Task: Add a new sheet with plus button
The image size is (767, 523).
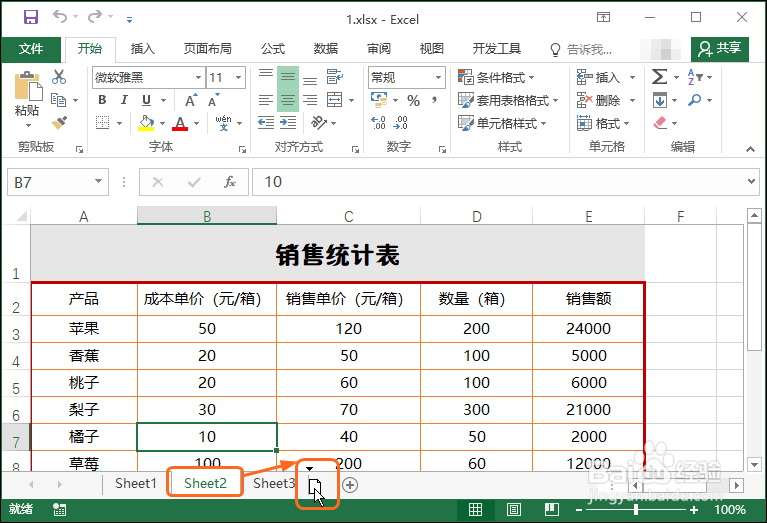Action: tap(350, 485)
